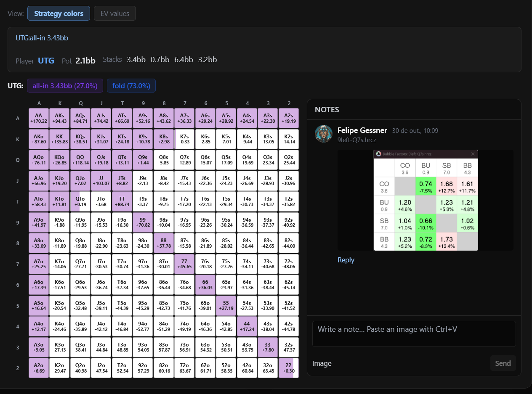This screenshot has height=394, width=532.
Task: Focus the Write a note text box
Action: coord(414,334)
